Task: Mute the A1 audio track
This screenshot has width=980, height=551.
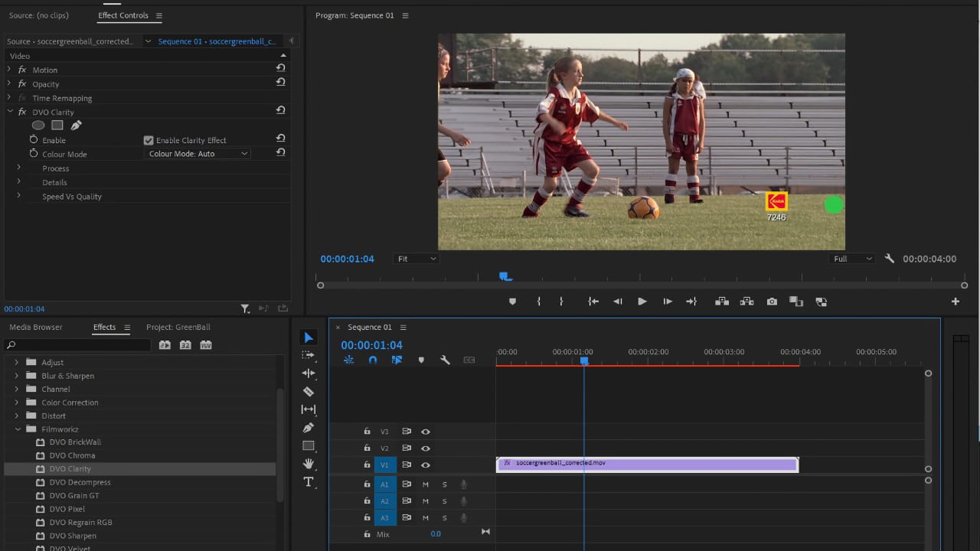Action: click(425, 484)
